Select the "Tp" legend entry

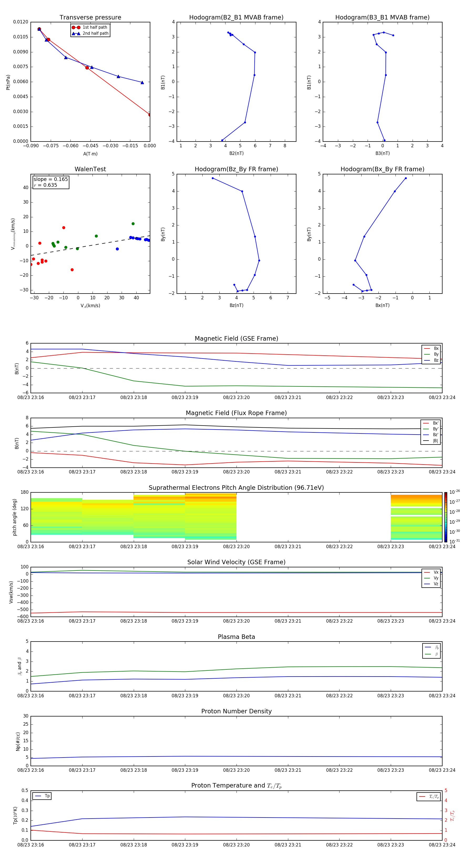[42, 796]
